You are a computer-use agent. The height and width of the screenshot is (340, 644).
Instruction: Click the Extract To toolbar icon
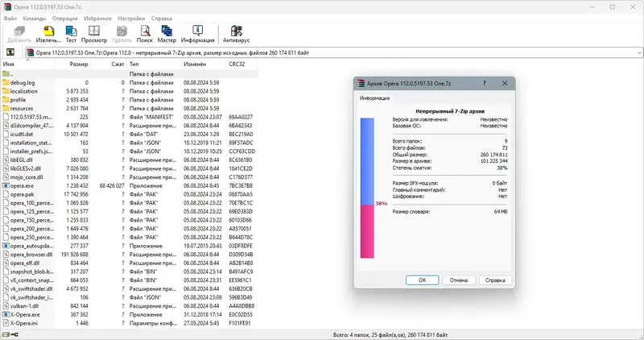point(48,31)
